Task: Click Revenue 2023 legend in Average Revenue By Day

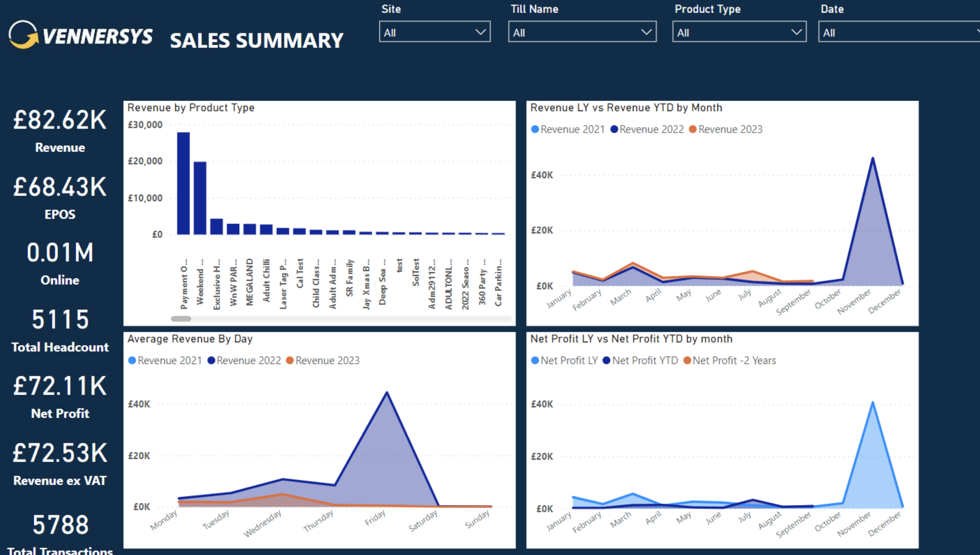Action: pyautogui.click(x=290, y=361)
